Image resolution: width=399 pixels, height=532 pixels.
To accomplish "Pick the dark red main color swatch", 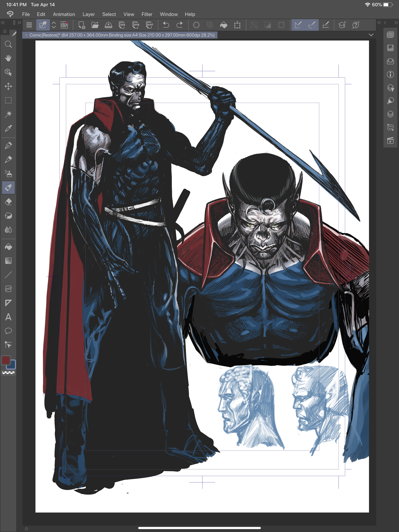I will [x=6, y=360].
